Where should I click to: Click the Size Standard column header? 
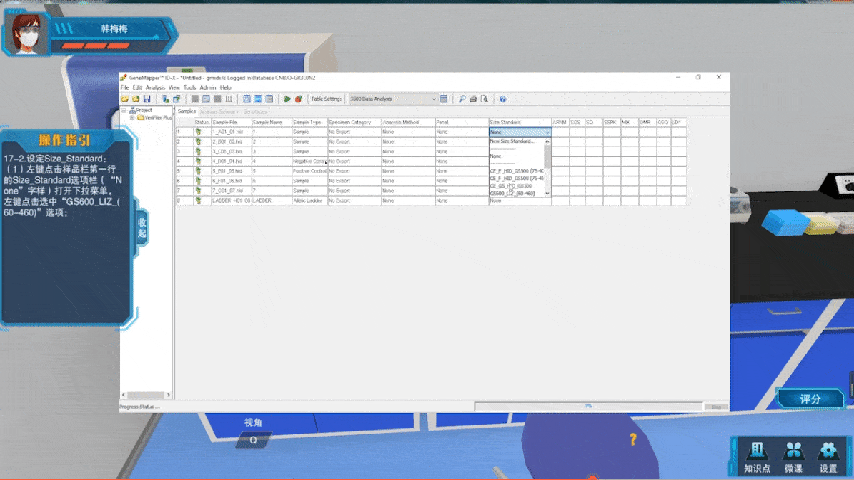(520, 123)
